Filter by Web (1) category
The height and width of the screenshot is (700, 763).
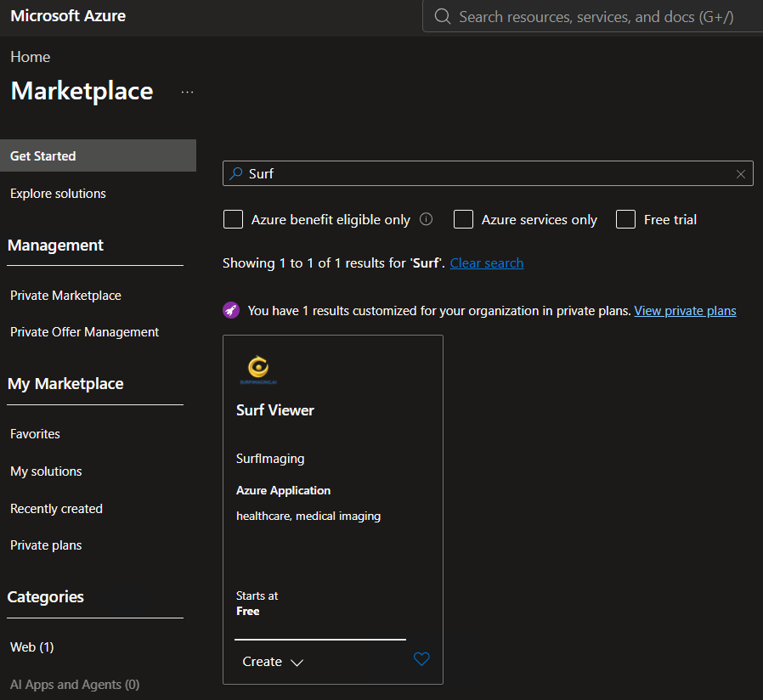(32, 647)
